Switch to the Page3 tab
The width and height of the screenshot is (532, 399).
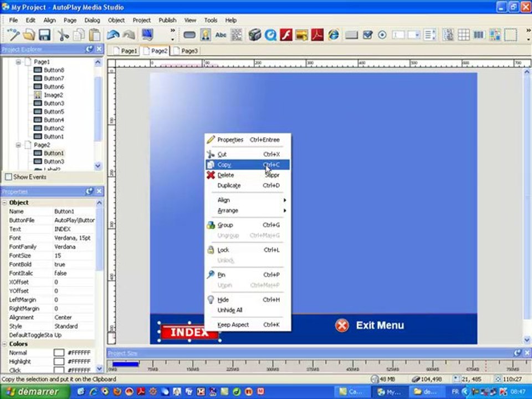[x=186, y=51]
